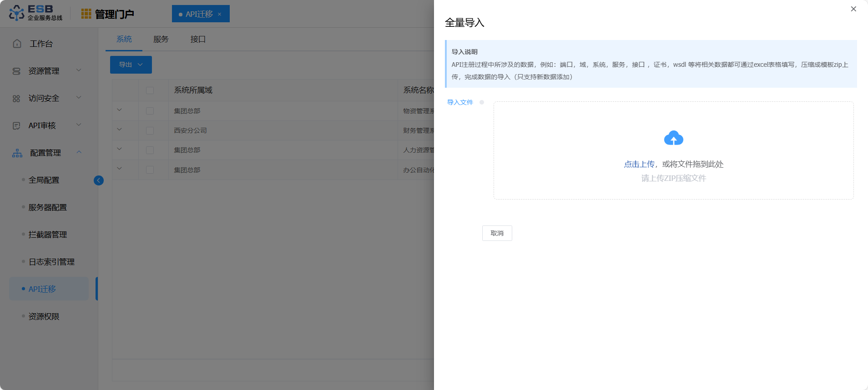Click the 点击上传 link
The image size is (868, 390).
click(639, 164)
